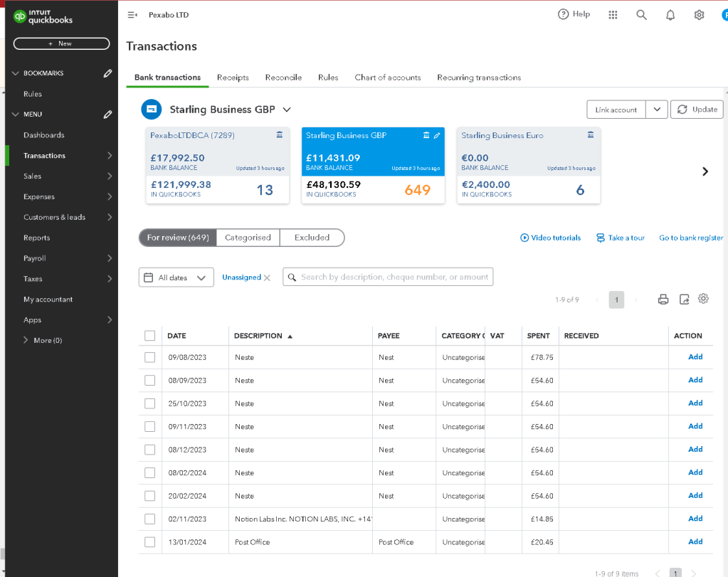728x577 pixels.
Task: Select the 09/08/2023 Neste transaction checkbox
Action: (149, 357)
